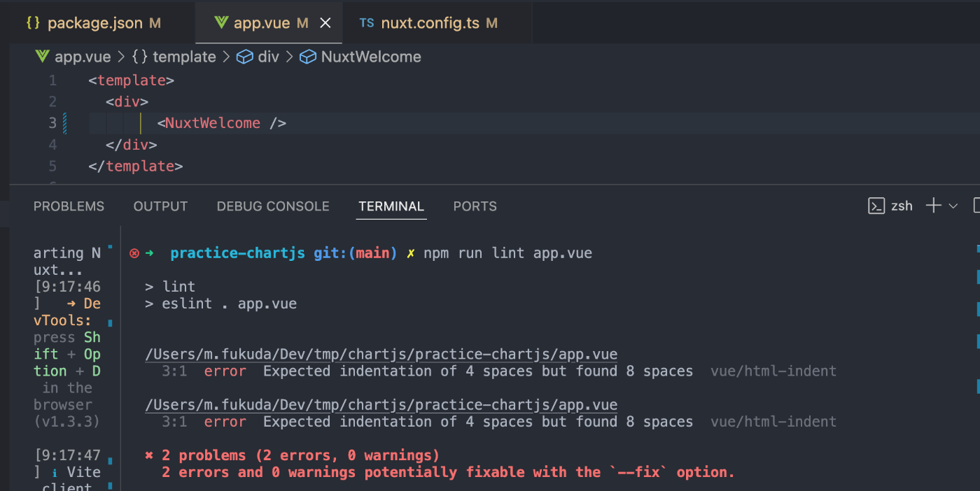Image resolution: width=980 pixels, height=491 pixels.
Task: Click the TS icon on the nuxt.config.ts tab
Action: [x=367, y=23]
